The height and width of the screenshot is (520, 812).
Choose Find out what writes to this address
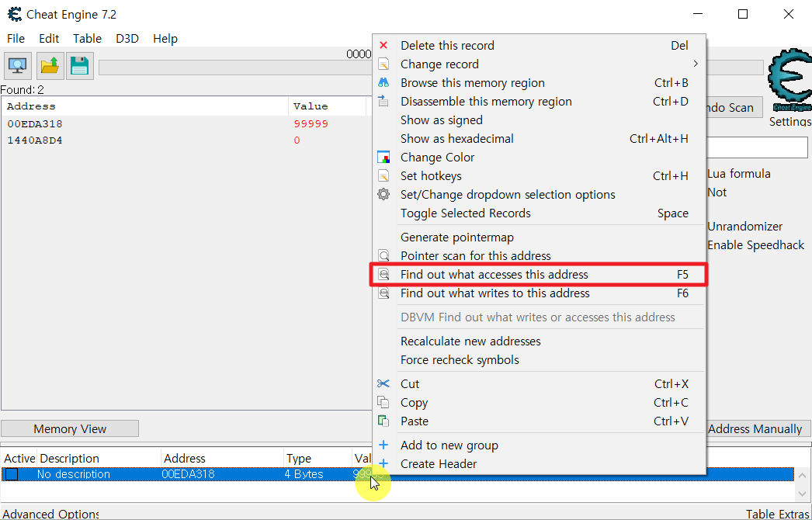tap(539, 293)
